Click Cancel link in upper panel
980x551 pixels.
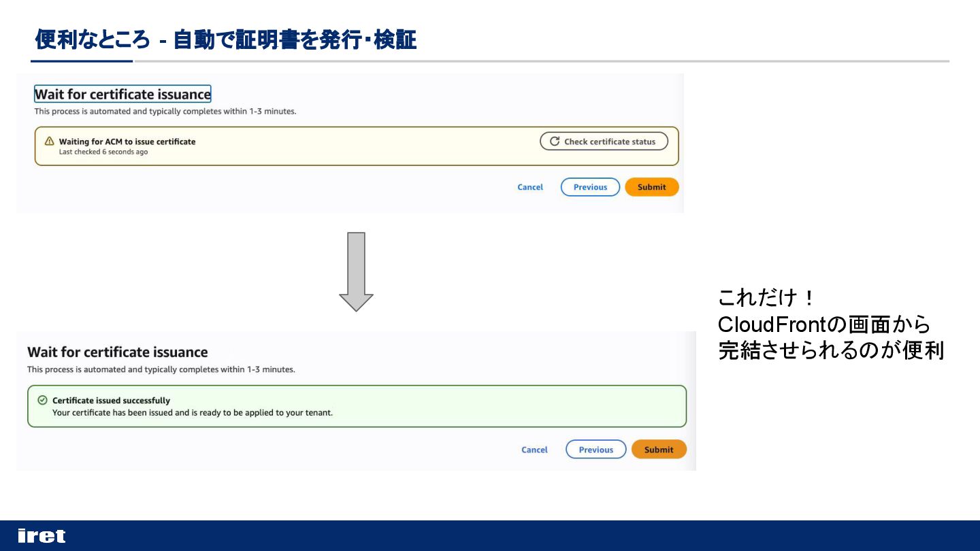click(530, 187)
